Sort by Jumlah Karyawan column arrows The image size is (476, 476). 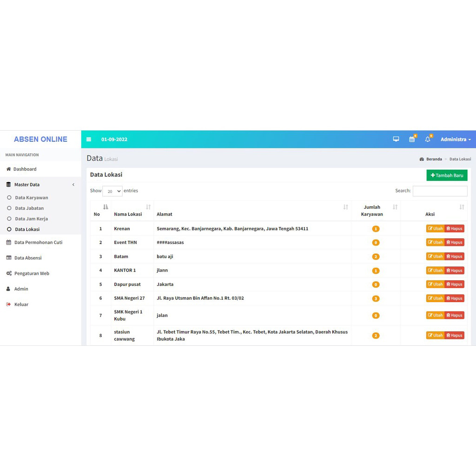coord(395,207)
